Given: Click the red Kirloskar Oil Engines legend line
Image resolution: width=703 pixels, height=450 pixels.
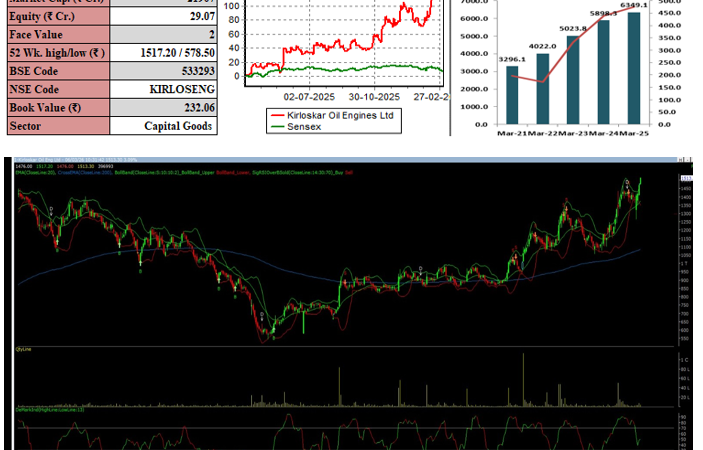Looking at the screenshot, I should pos(278,115).
